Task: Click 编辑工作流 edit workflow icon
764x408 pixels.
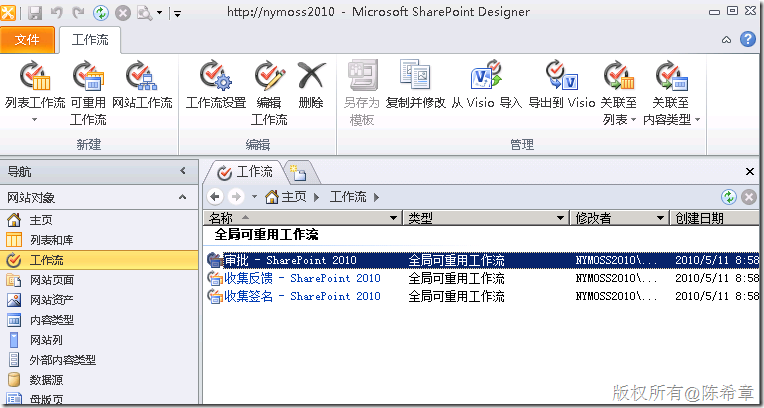Action: (x=269, y=77)
